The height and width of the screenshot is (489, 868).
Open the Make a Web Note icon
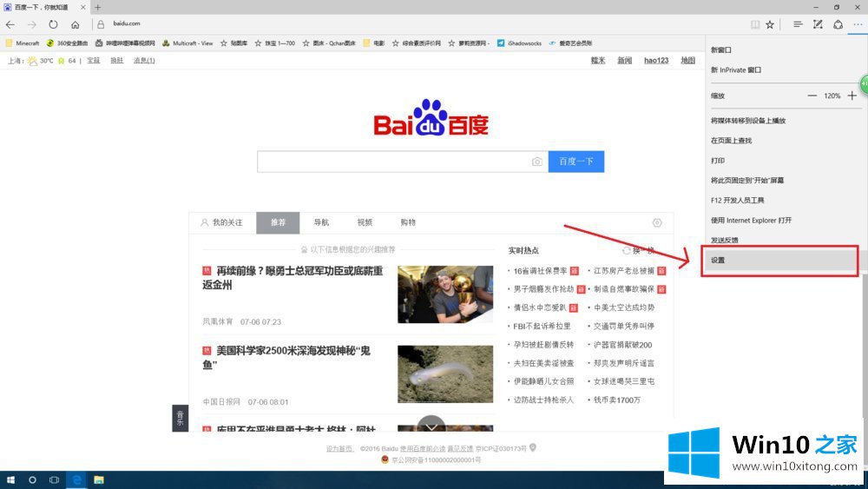[818, 24]
